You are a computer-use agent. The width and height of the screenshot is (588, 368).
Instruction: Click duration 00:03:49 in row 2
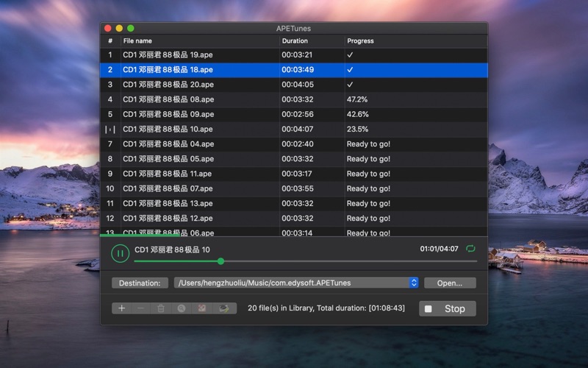coord(298,70)
